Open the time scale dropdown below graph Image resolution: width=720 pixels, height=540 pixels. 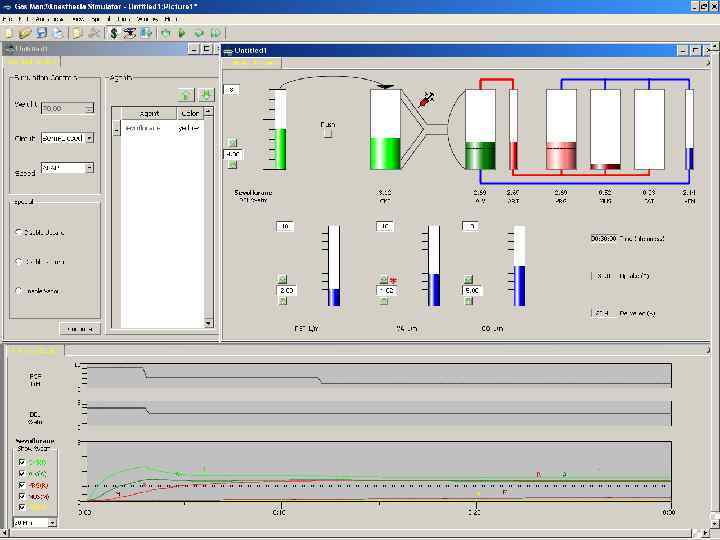point(52,522)
